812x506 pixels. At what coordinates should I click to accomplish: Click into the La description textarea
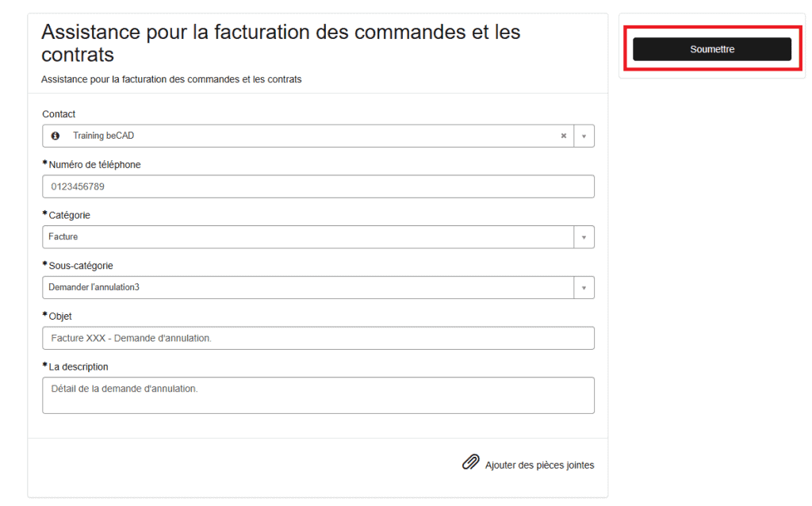click(318, 395)
